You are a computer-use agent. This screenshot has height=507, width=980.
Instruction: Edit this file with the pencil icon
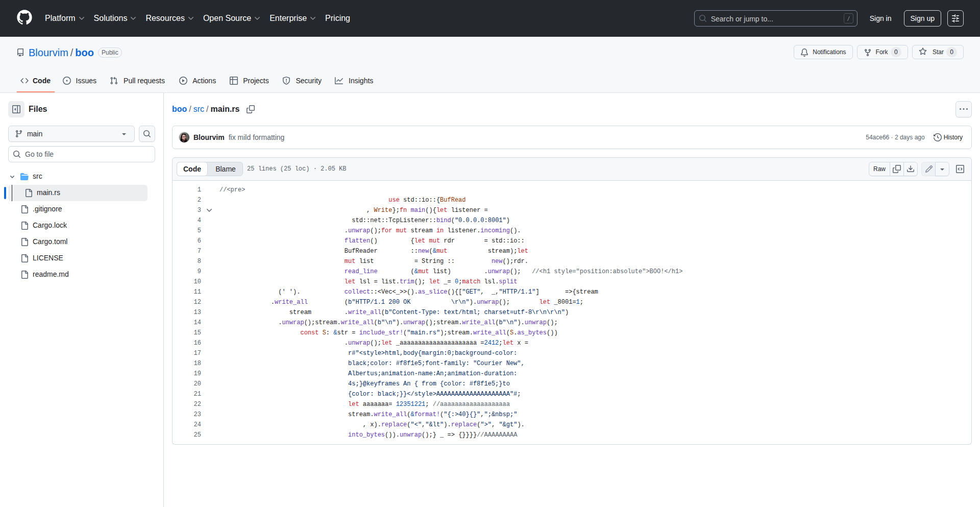tap(929, 169)
